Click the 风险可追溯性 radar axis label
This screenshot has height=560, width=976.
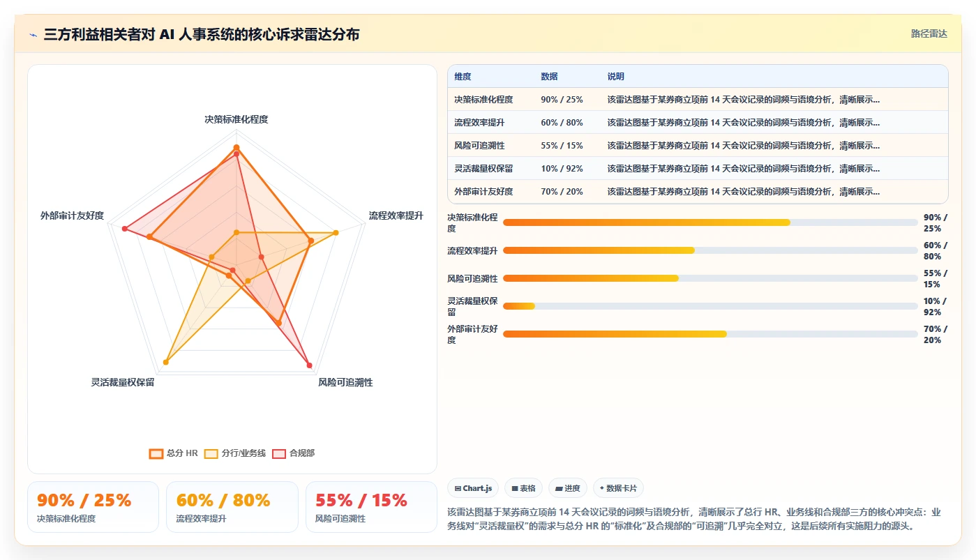[x=345, y=382]
